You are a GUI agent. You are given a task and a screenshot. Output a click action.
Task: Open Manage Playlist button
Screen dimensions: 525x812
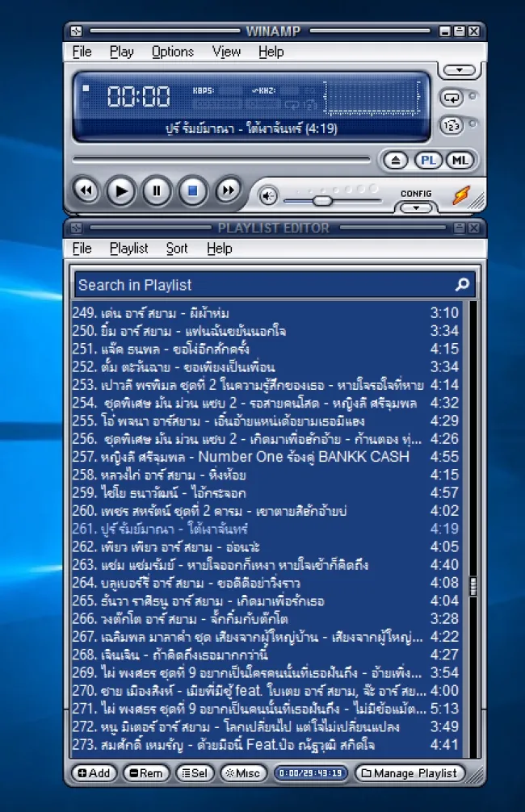409,773
